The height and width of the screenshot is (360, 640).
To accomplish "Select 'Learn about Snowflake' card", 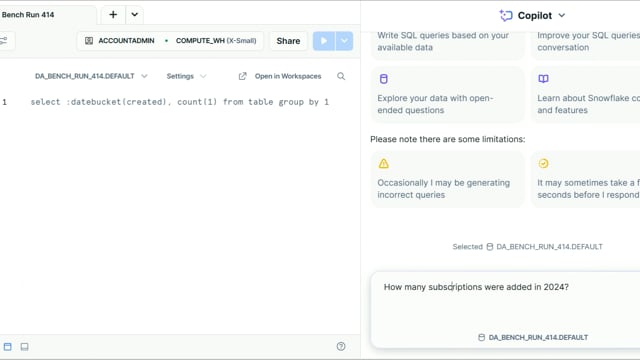I will (x=586, y=95).
